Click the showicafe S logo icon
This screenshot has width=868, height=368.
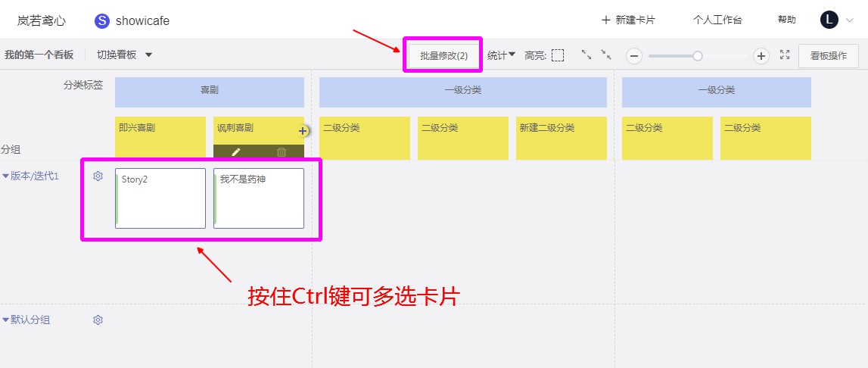tap(102, 21)
